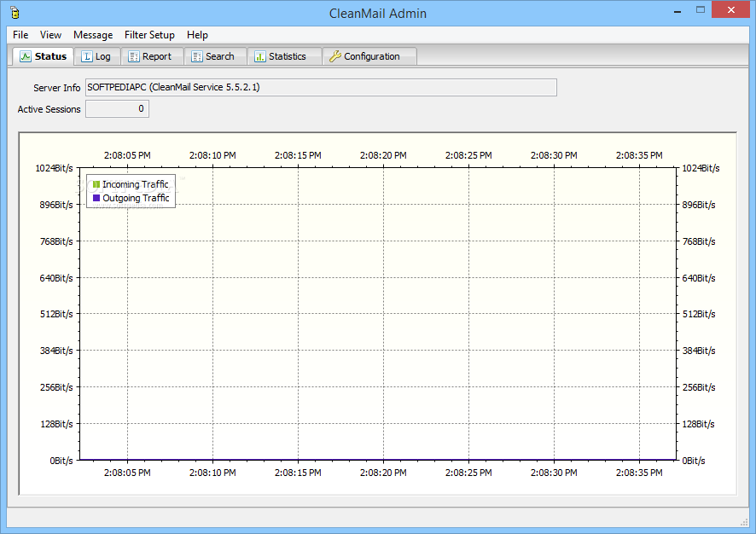Click the purple Outgoing Traffic legend swatch

point(96,198)
